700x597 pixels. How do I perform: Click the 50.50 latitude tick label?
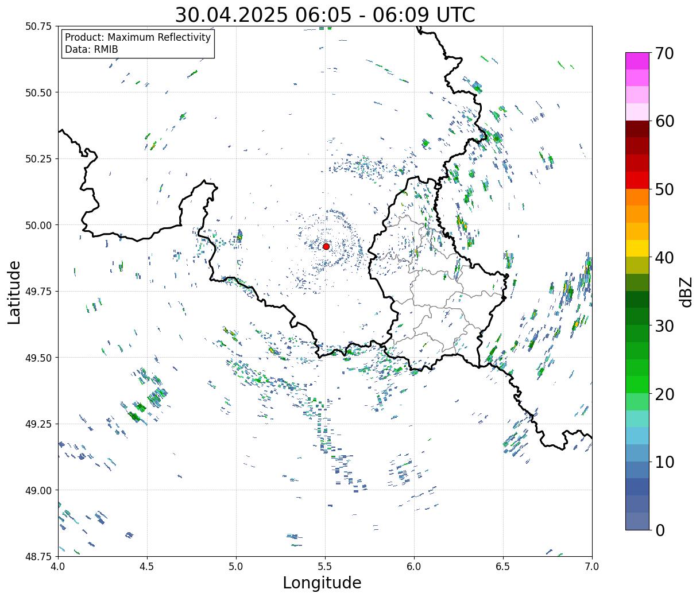tap(38, 92)
